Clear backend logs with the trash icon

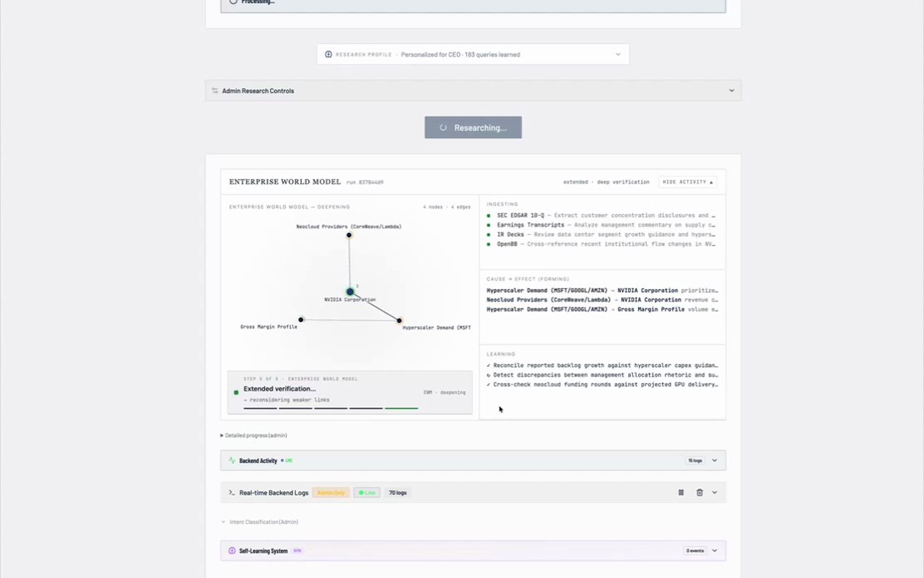(699, 493)
